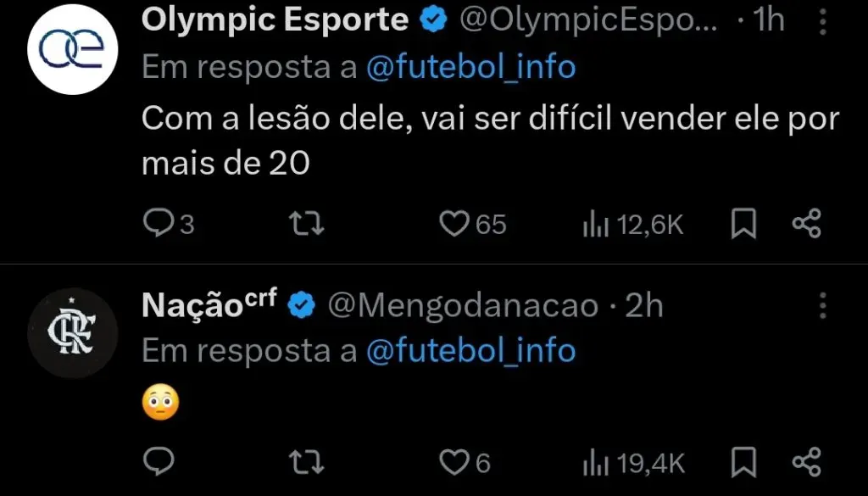Click Olympic Esporte's verified badge
Image resolution: width=868 pixels, height=496 pixels.
[432, 17]
